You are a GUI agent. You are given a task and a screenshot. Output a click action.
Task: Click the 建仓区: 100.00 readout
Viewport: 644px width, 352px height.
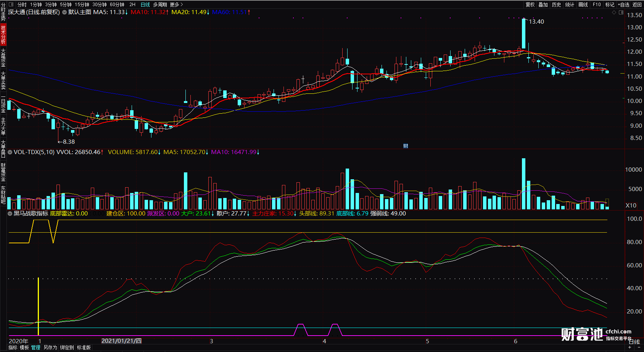pyautogui.click(x=126, y=214)
